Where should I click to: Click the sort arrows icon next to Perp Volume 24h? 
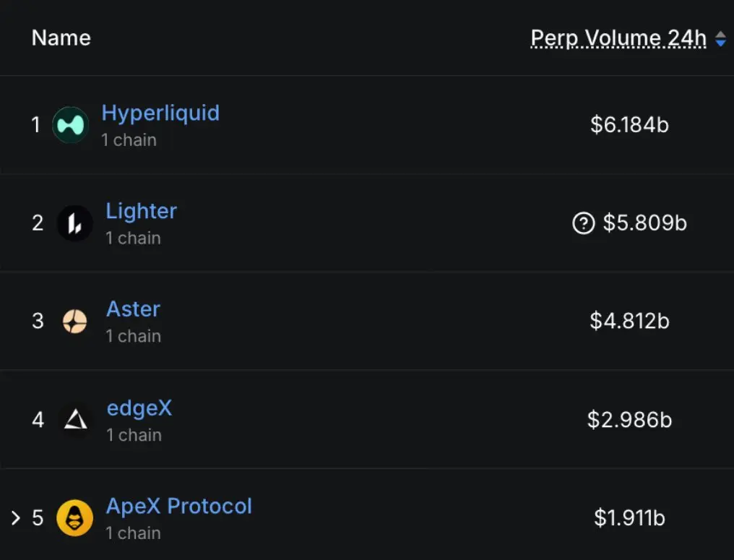point(721,39)
